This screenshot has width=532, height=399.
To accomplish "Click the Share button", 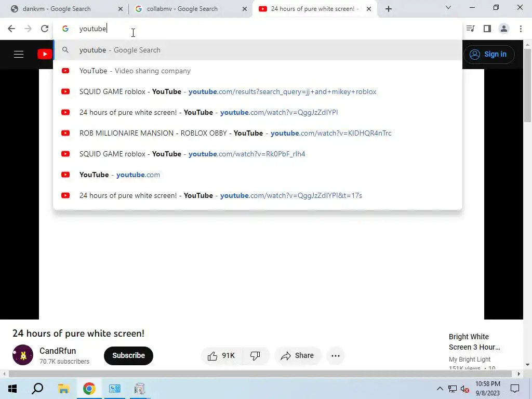I will tap(298, 355).
